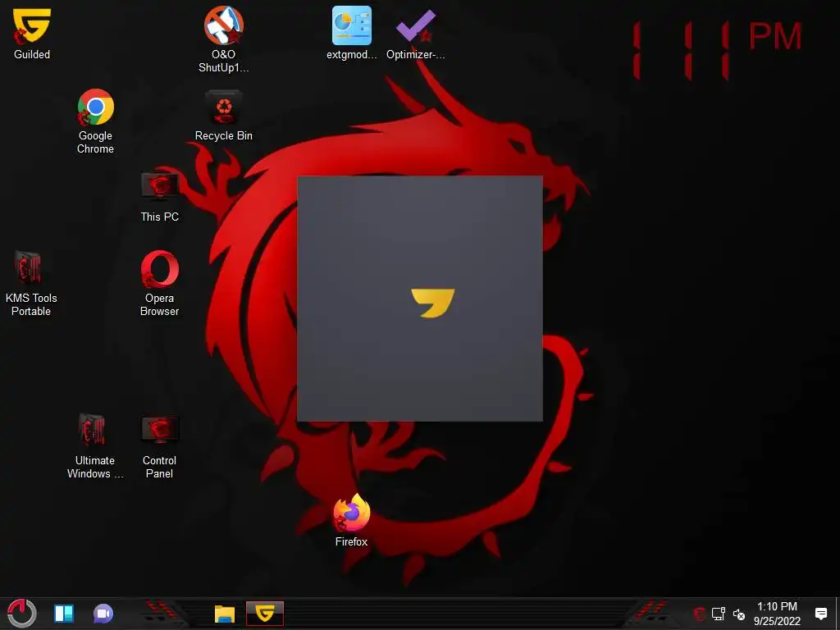Open This PC icon
Viewport: 840px width, 630px height.
tap(160, 197)
